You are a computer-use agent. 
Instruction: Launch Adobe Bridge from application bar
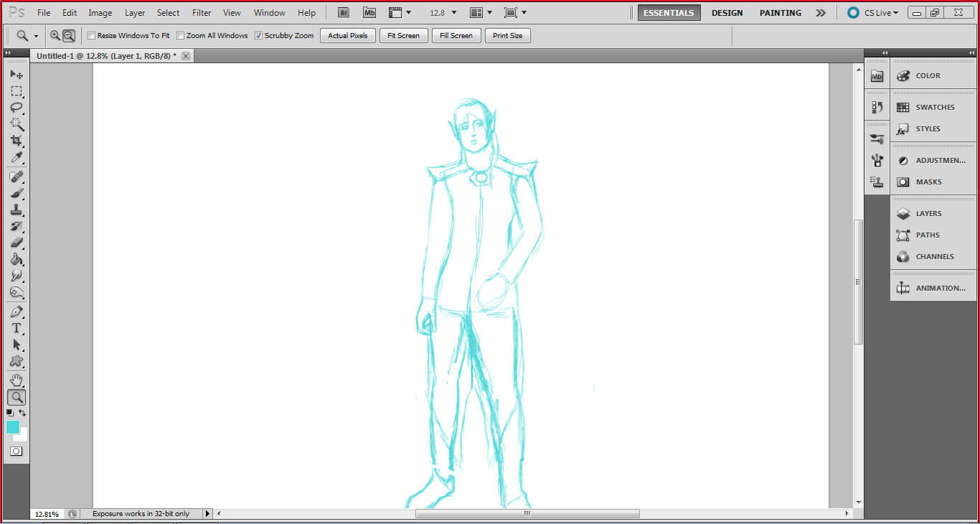[344, 12]
